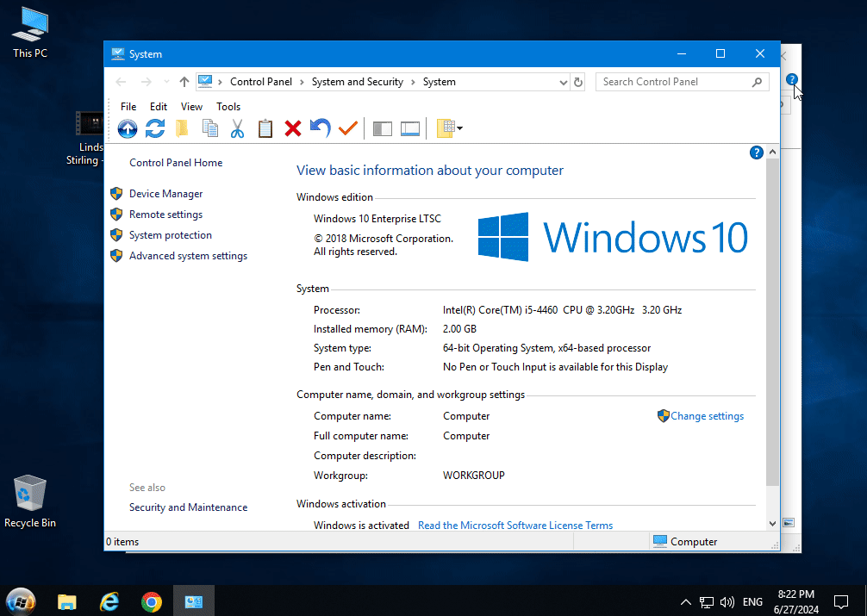Expand chevron after Control Panel breadcrumb

tap(302, 83)
